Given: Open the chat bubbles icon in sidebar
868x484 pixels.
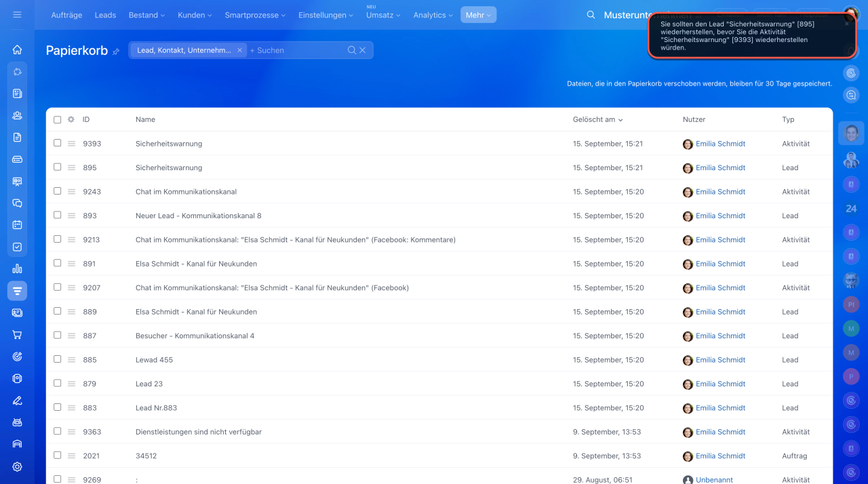Looking at the screenshot, I should (17, 203).
